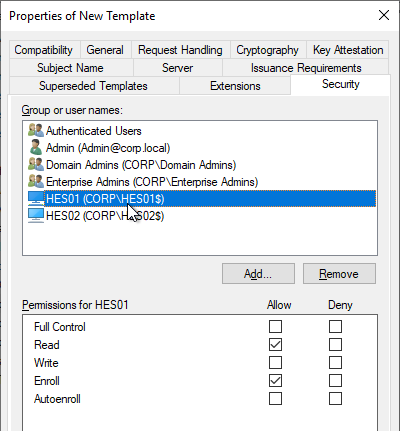Enable Full Control Allow checkbox

pos(275,327)
